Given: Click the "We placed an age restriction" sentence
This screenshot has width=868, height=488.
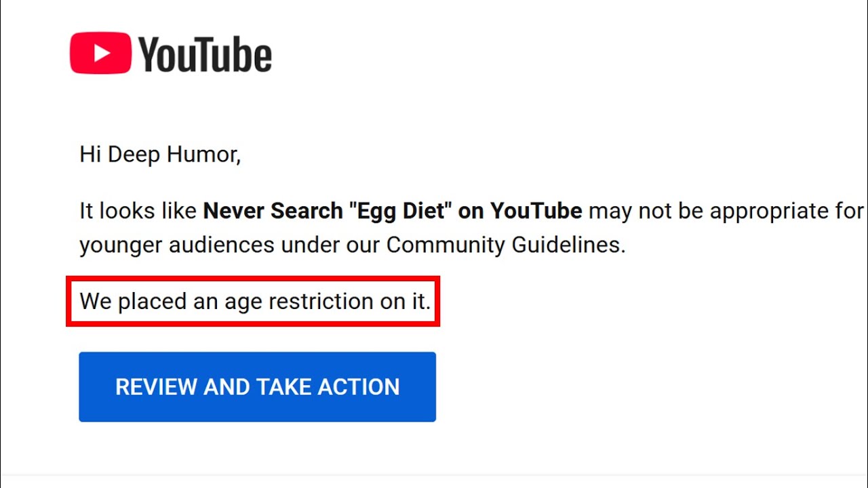Looking at the screenshot, I should tap(255, 301).
